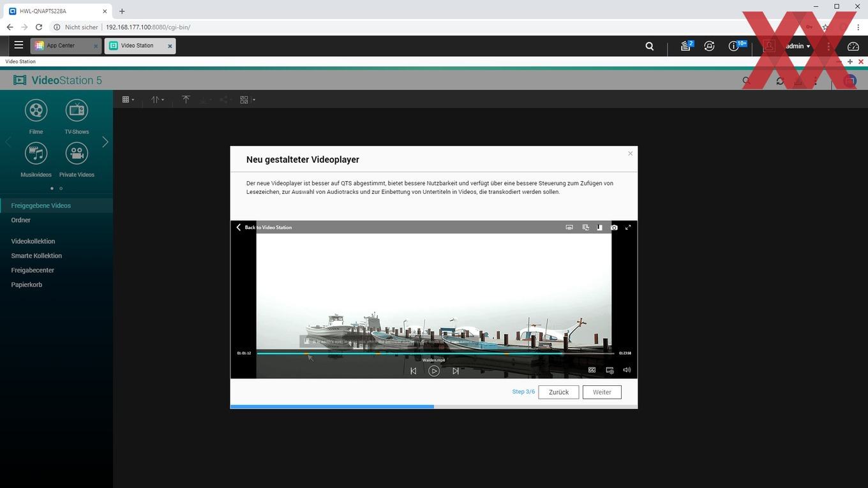This screenshot has width=868, height=488.
Task: Reload the browser page
Action: [x=39, y=27]
